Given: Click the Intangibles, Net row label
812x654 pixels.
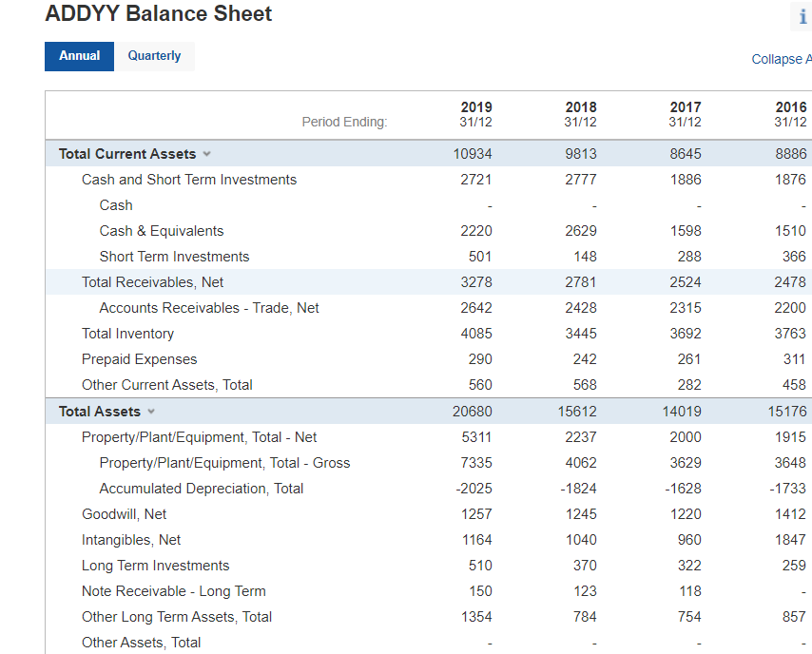Looking at the screenshot, I should [x=131, y=540].
